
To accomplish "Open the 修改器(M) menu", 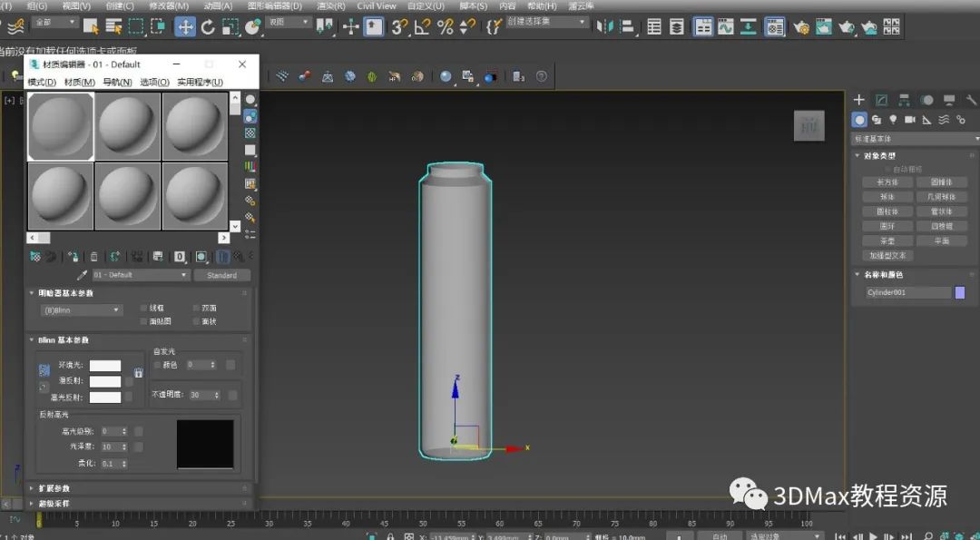I will click(169, 5).
